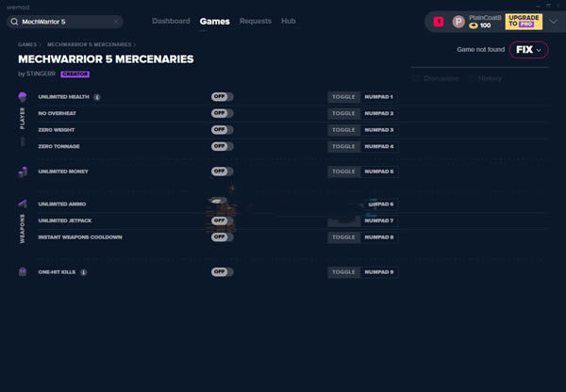
Task: Open the Requests tab
Action: pos(255,21)
